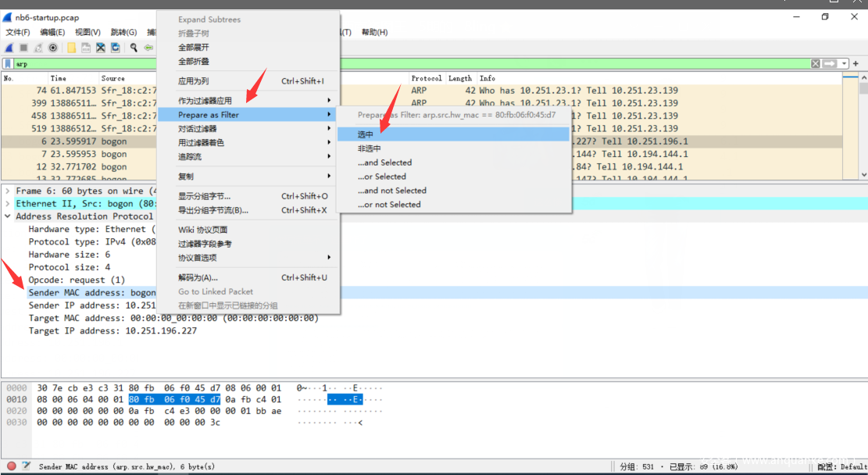868x475 pixels.
Task: Click the shark fin start capture icon
Action: (x=9, y=48)
